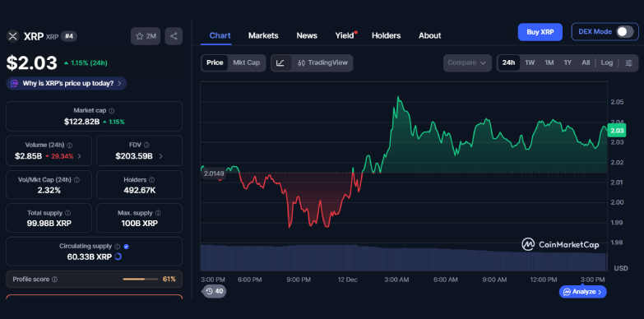Click the 61% profile score value

(169, 280)
